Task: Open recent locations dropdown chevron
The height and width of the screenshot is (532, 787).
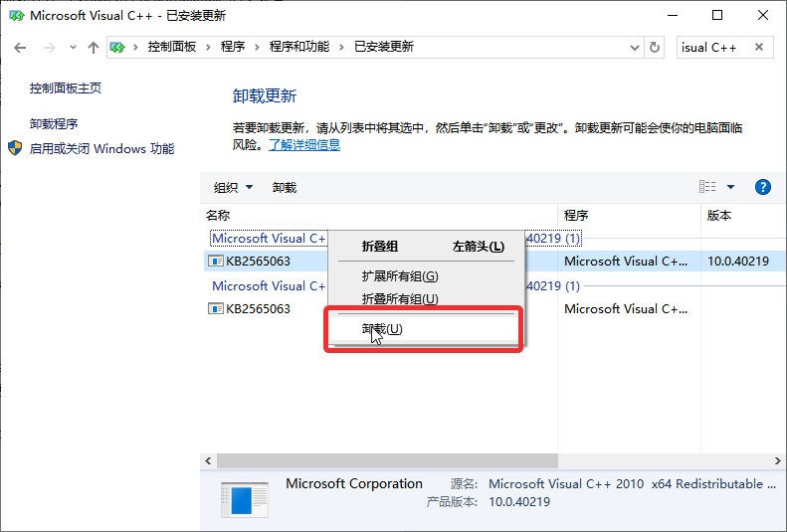Action: coord(73,48)
